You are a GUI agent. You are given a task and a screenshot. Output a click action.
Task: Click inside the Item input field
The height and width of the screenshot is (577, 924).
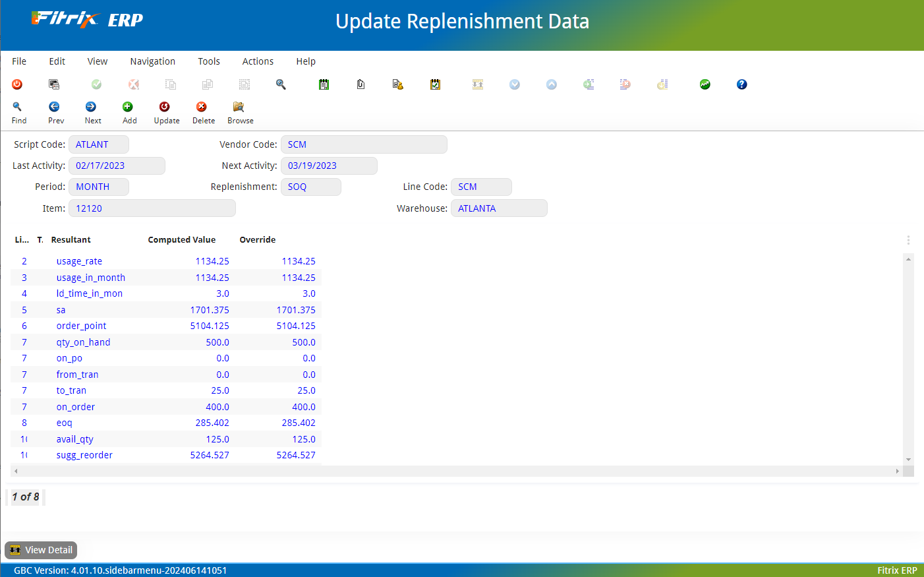(x=152, y=208)
